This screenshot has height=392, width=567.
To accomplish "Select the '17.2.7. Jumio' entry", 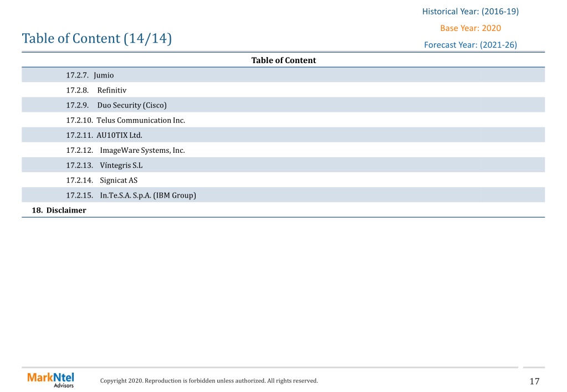I will pyautogui.click(x=283, y=75).
